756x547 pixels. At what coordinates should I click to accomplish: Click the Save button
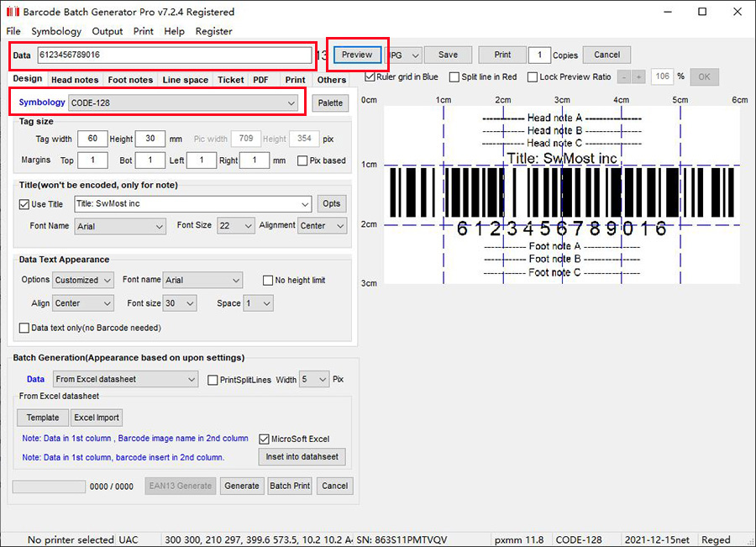coord(448,55)
